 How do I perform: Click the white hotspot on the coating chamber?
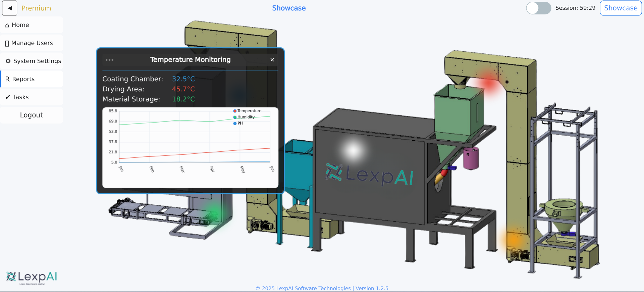(353, 150)
